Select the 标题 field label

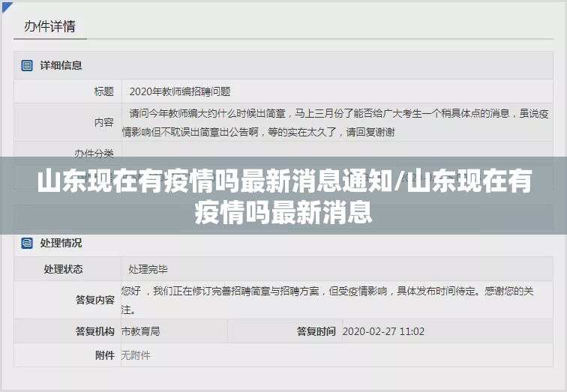pyautogui.click(x=103, y=91)
